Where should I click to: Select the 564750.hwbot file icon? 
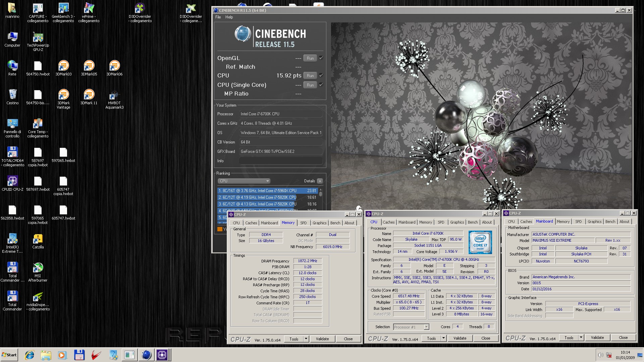click(x=38, y=68)
